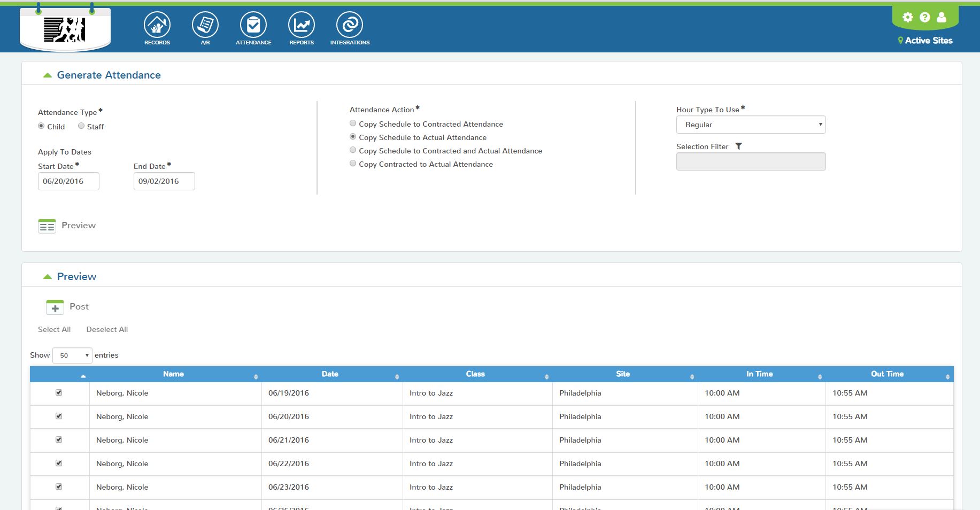Open the Show entries count dropdown
The image size is (980, 510).
(72, 355)
